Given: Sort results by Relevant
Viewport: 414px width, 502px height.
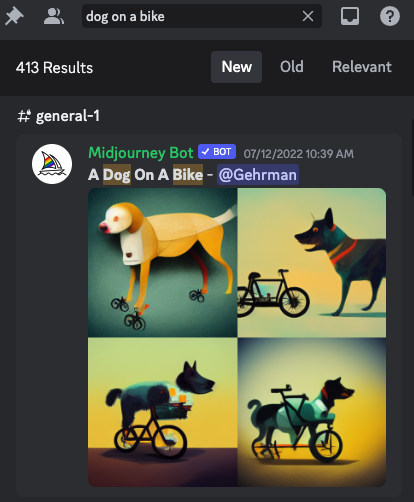Looking at the screenshot, I should tap(362, 67).
